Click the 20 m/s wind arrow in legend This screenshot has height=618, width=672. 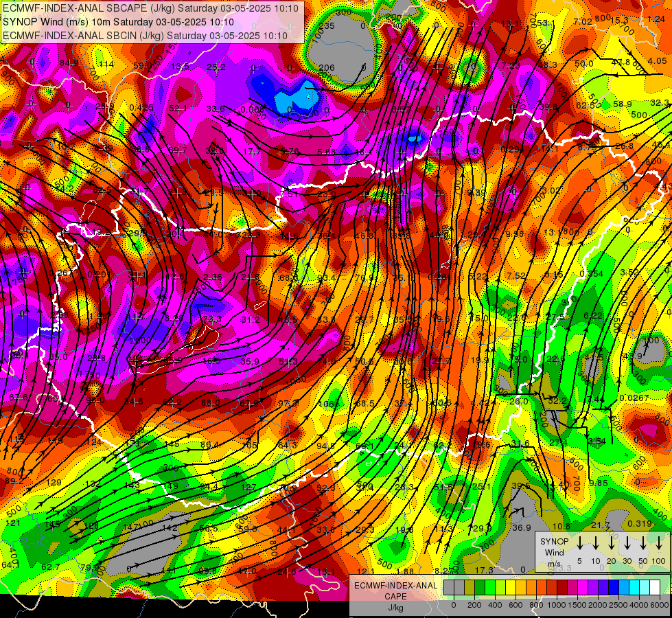[x=611, y=543]
